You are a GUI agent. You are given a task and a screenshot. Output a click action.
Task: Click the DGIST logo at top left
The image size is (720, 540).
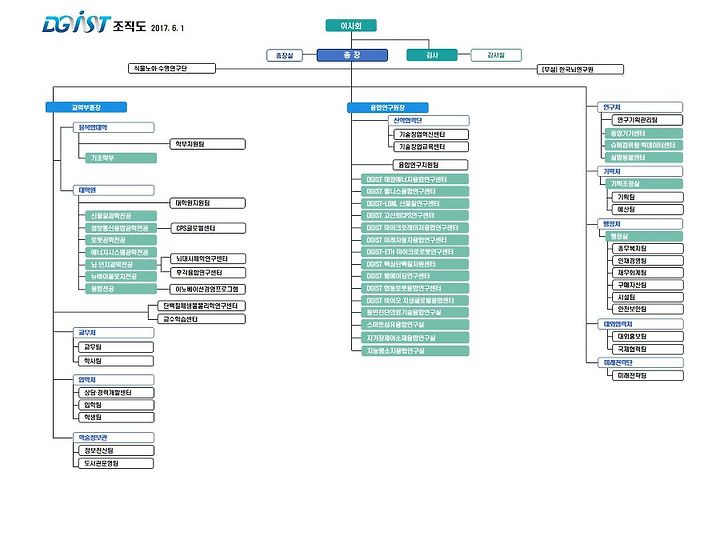(76, 22)
